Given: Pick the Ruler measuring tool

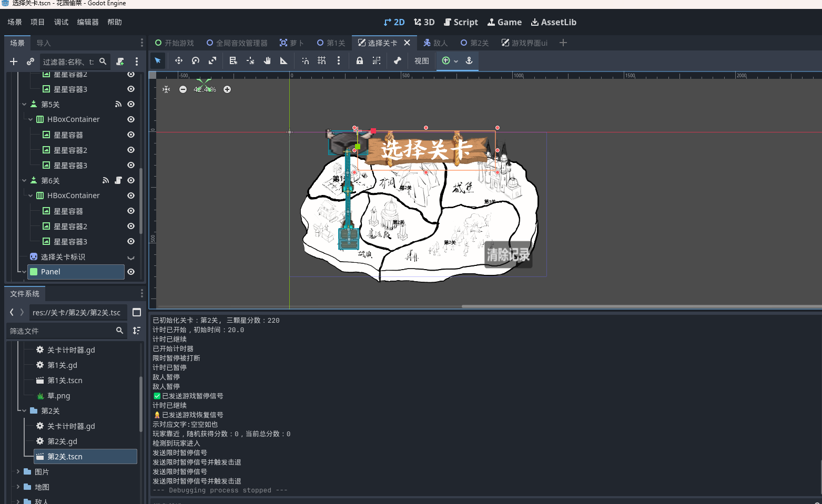Looking at the screenshot, I should 284,61.
